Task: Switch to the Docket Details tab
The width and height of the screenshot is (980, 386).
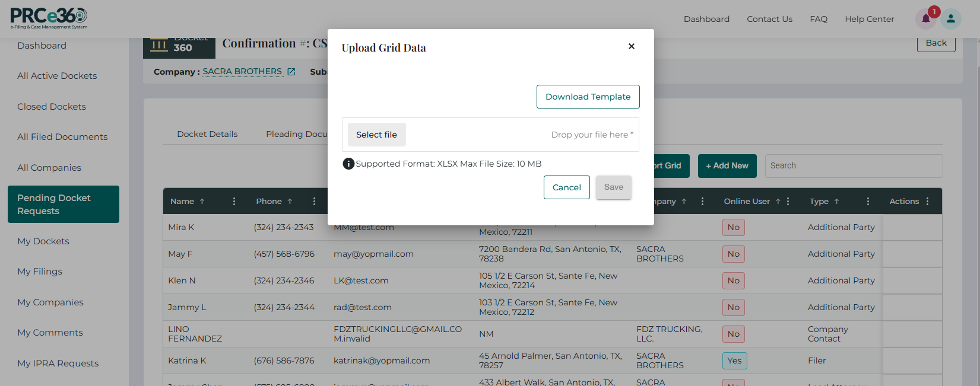Action: click(x=207, y=134)
